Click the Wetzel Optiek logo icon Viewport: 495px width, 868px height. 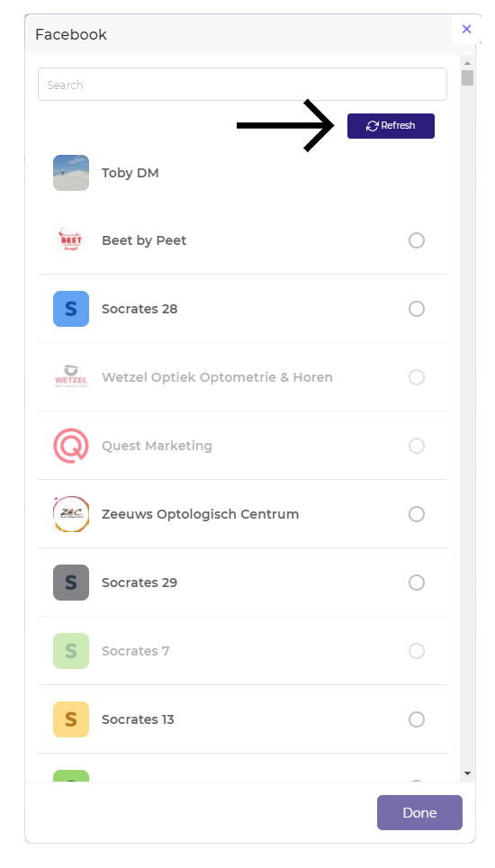point(71,377)
